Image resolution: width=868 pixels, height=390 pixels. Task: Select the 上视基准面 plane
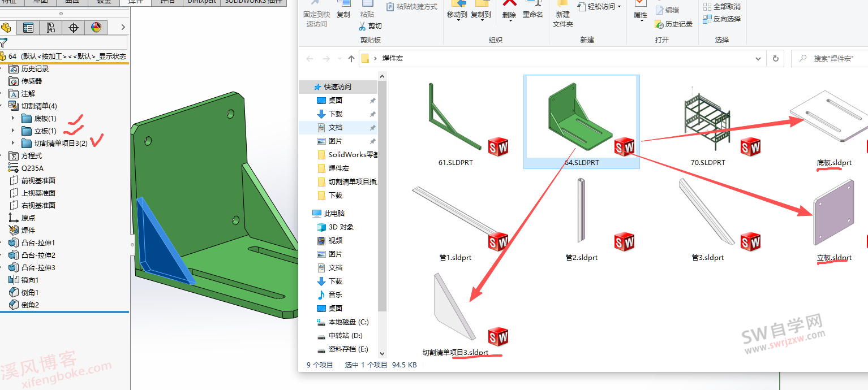point(32,193)
